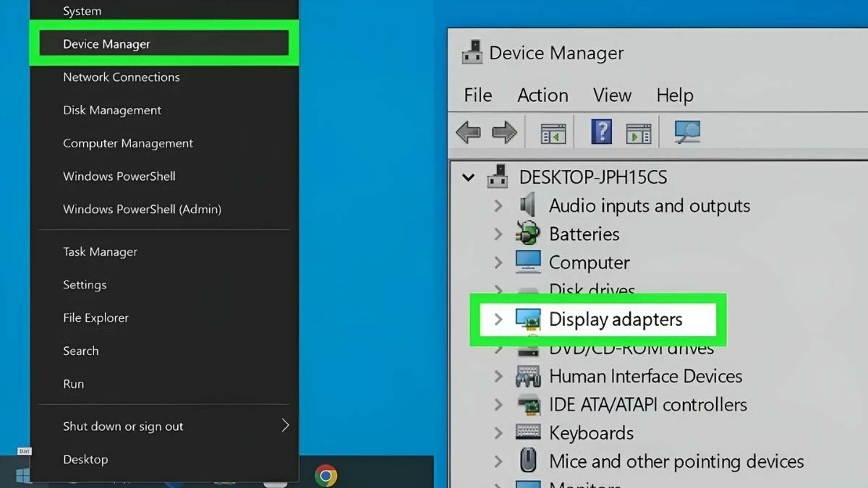This screenshot has height=488, width=868.
Task: Expand the Display adapters category
Action: (498, 319)
